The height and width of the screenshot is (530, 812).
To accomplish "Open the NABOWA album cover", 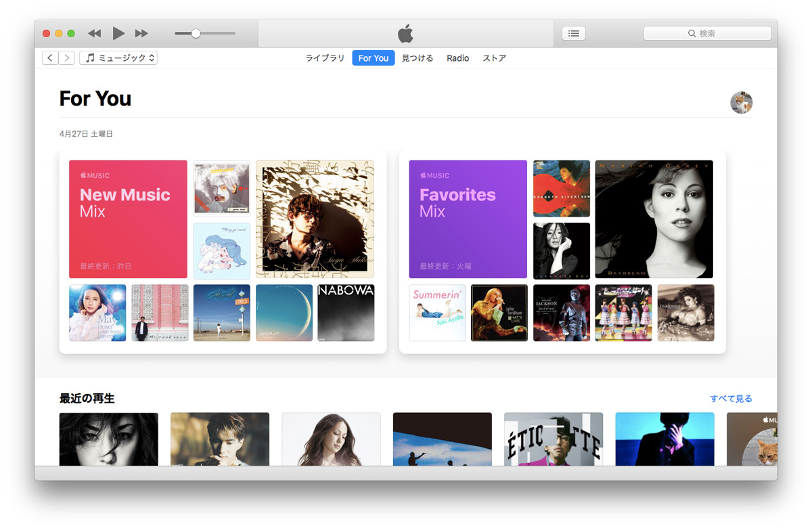I will click(x=346, y=313).
